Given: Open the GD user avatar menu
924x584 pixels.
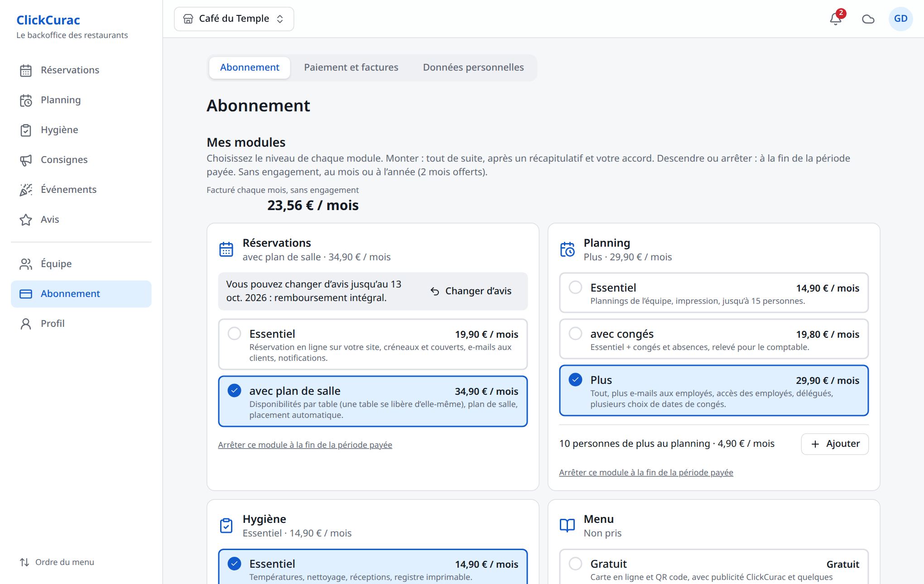Looking at the screenshot, I should (x=900, y=19).
